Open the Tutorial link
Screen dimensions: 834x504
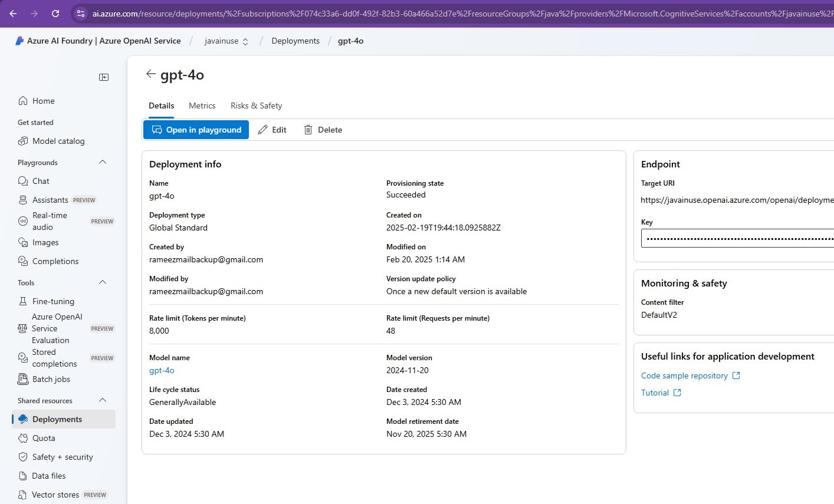click(x=655, y=393)
